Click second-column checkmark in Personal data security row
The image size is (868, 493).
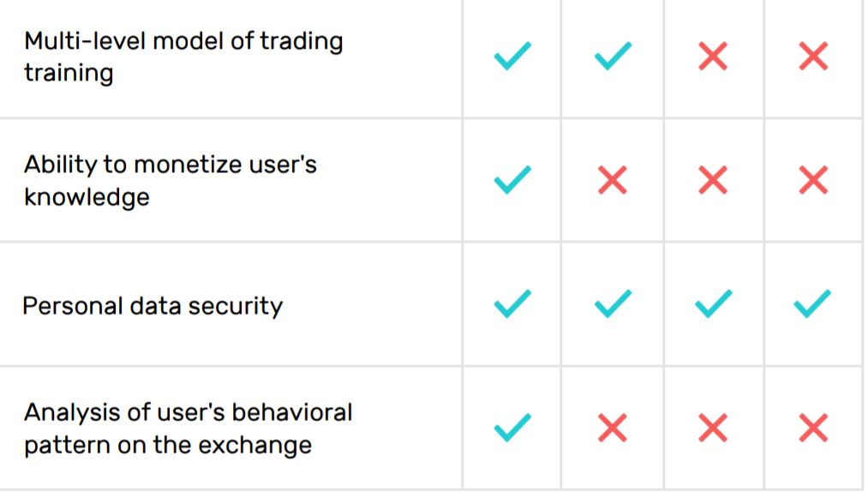pos(613,304)
